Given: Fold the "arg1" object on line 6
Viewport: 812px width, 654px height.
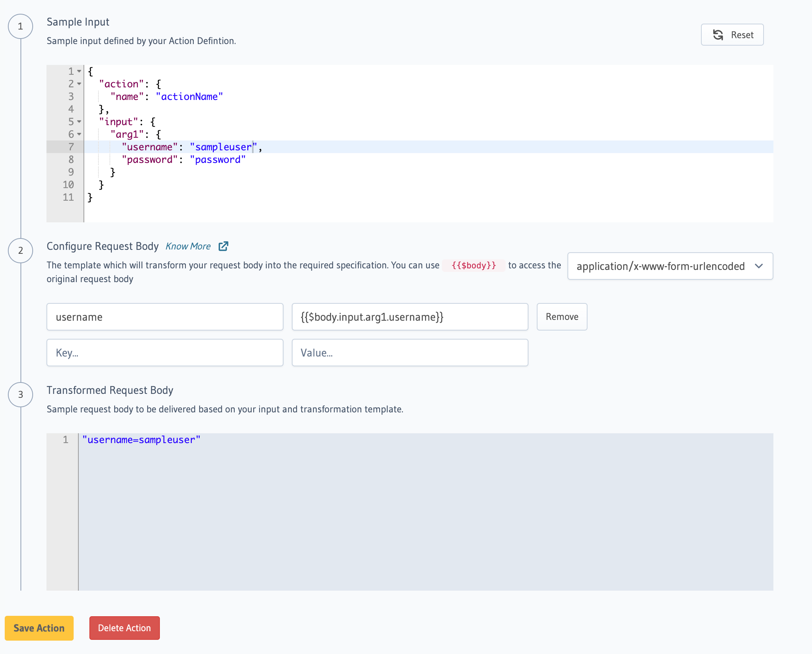Looking at the screenshot, I should click(79, 134).
